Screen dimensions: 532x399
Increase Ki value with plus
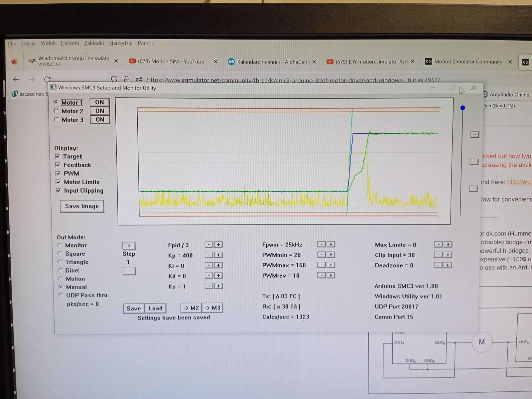pos(218,265)
